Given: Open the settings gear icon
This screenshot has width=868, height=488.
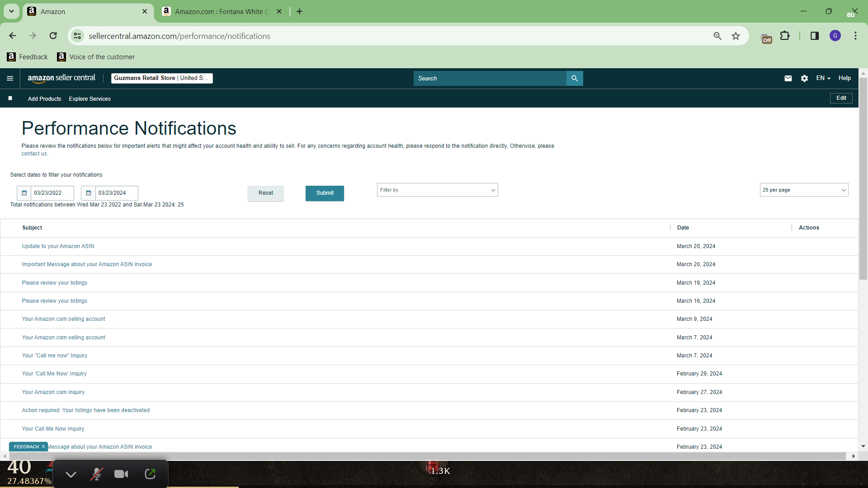Looking at the screenshot, I should click(804, 78).
